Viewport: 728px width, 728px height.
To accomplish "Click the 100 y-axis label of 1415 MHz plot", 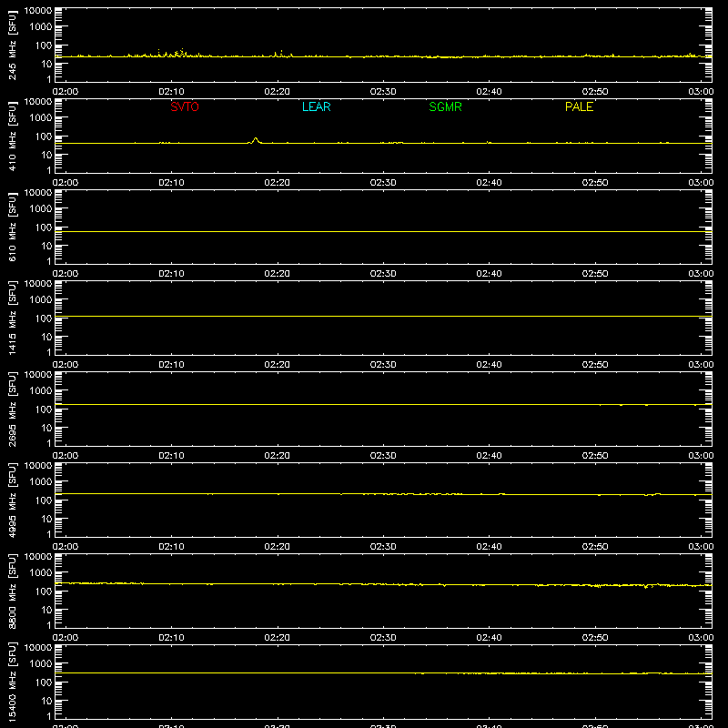I will [44, 318].
